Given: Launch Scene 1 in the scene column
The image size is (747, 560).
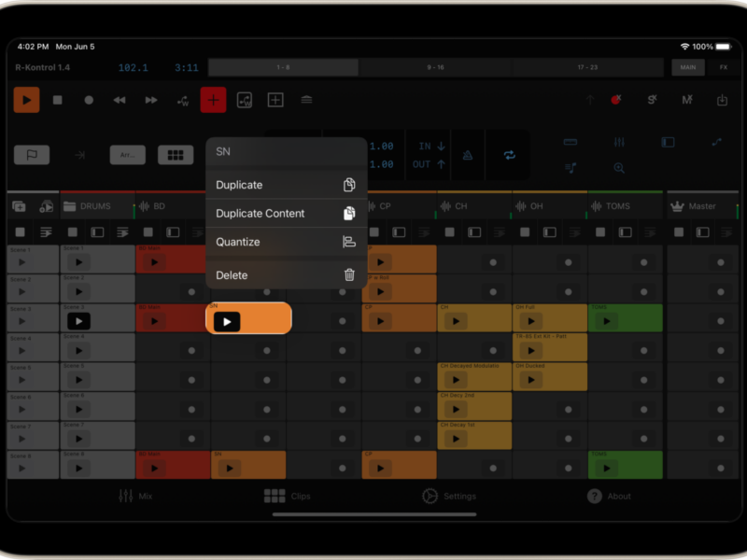Looking at the screenshot, I should tap(21, 262).
